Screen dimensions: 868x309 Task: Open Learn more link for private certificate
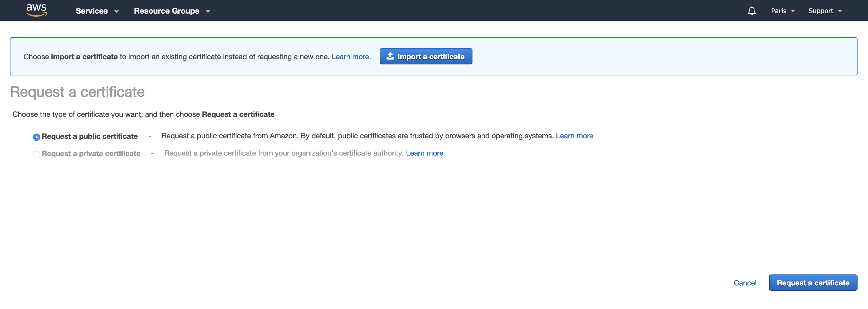(424, 153)
